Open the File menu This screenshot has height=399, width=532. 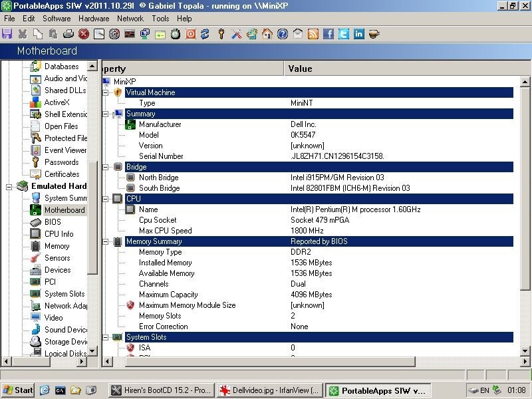[9, 19]
